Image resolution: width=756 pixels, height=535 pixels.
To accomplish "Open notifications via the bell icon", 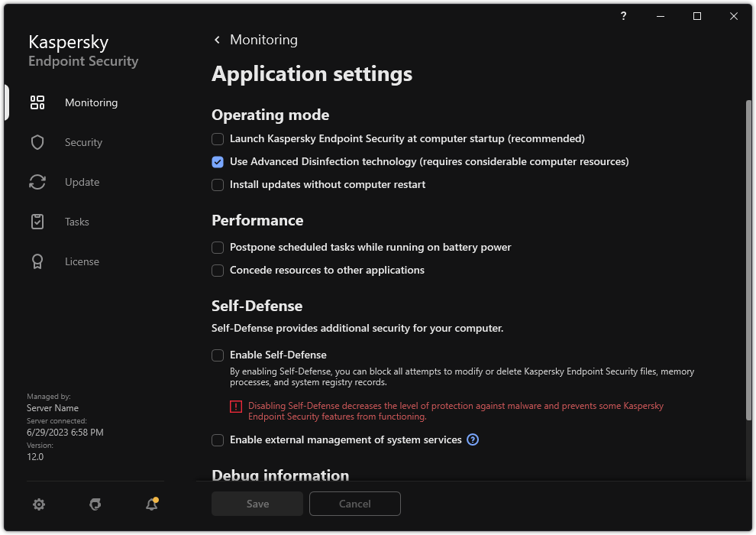I will (151, 504).
